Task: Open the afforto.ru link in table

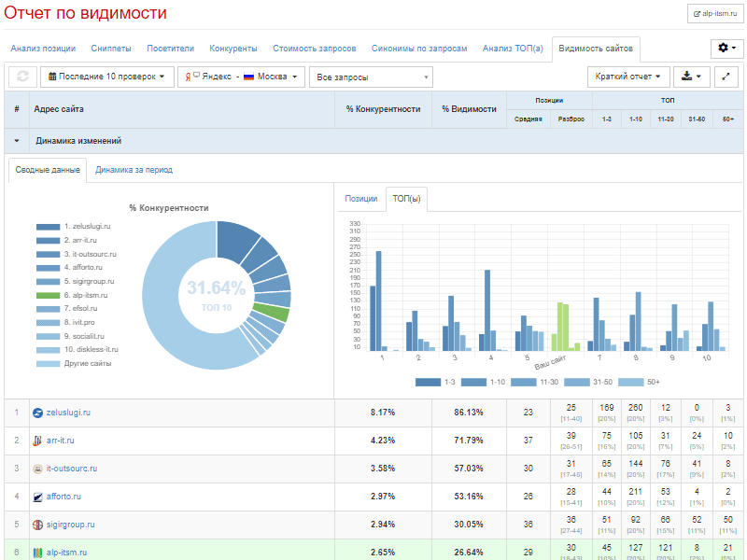Action: 63,497
